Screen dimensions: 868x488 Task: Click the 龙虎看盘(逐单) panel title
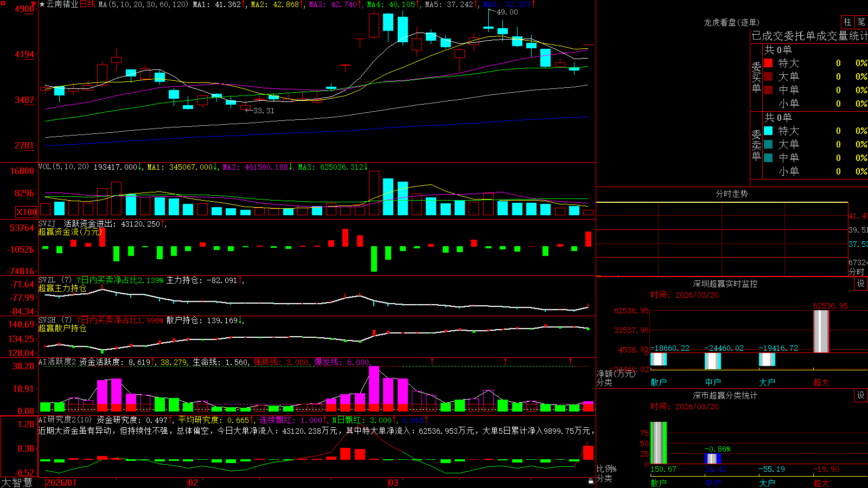(731, 22)
